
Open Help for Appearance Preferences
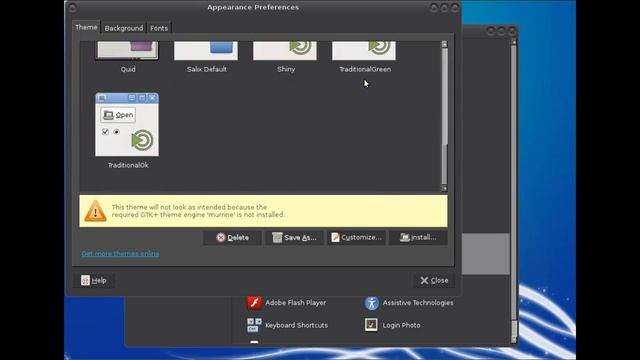tap(93, 280)
